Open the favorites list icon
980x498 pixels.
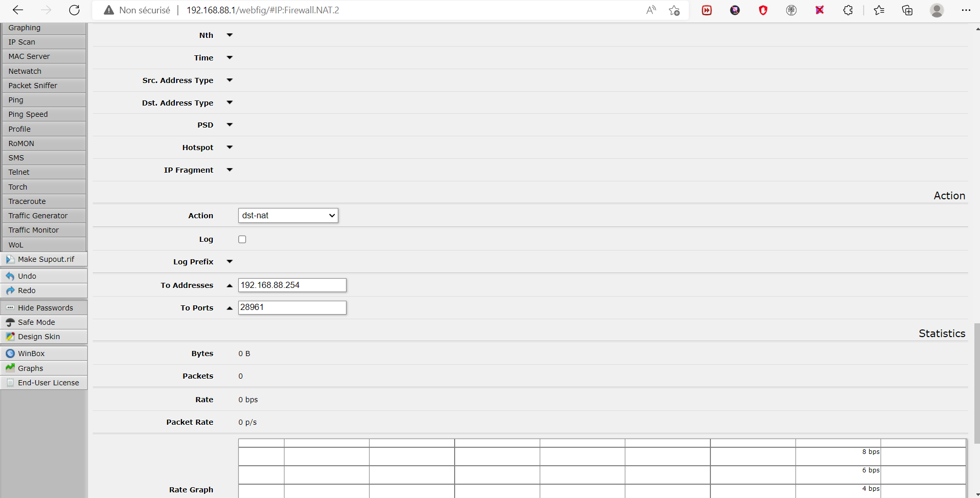[x=879, y=10]
